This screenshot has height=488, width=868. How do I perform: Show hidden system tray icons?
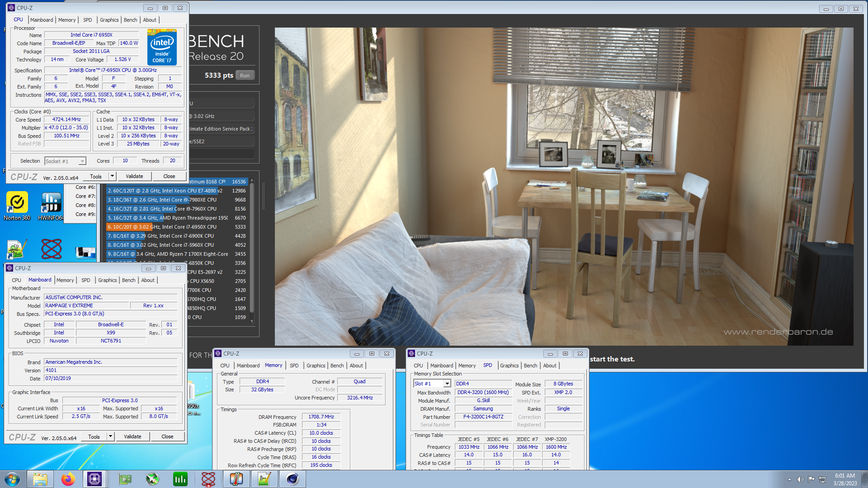pos(789,479)
